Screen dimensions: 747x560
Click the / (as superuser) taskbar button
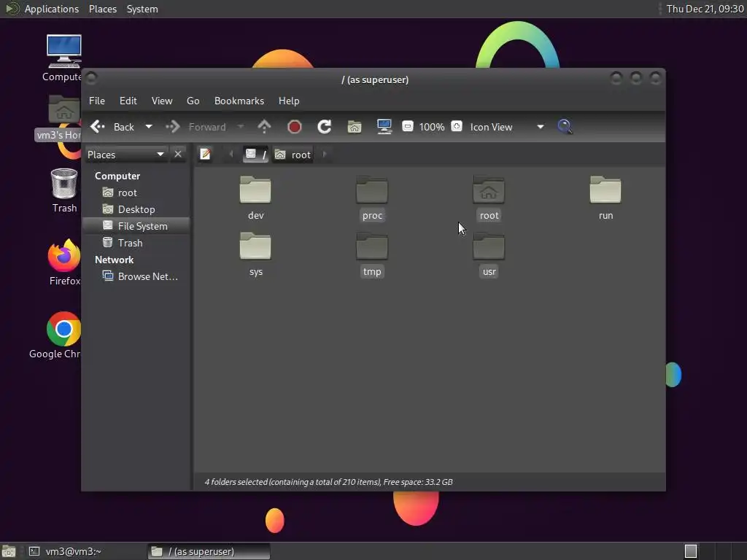point(209,551)
